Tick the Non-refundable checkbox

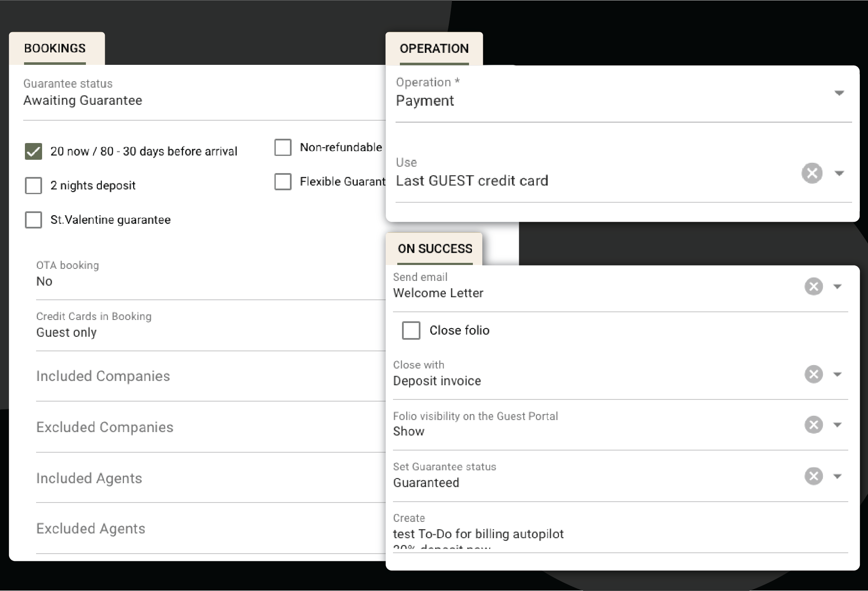point(283,147)
